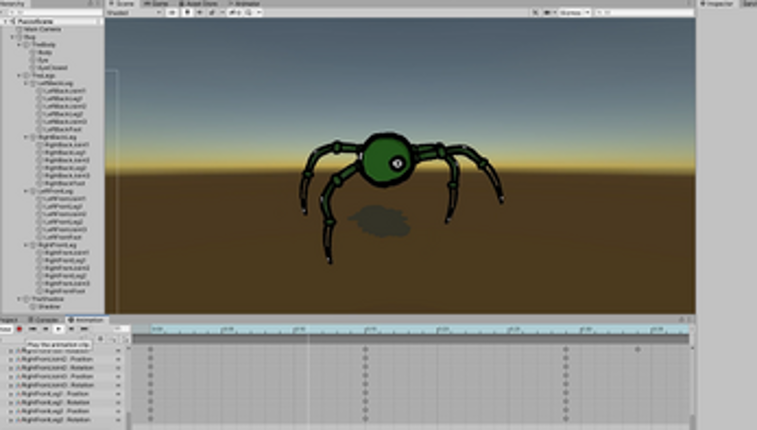Open the Gizmos dropdown
757x430 pixels.
[574, 13]
